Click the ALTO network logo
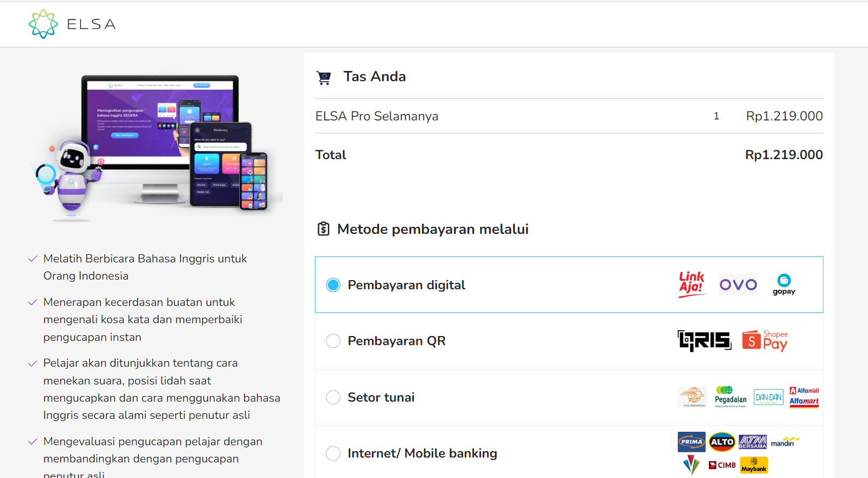This screenshot has height=478, width=868. coord(722,442)
